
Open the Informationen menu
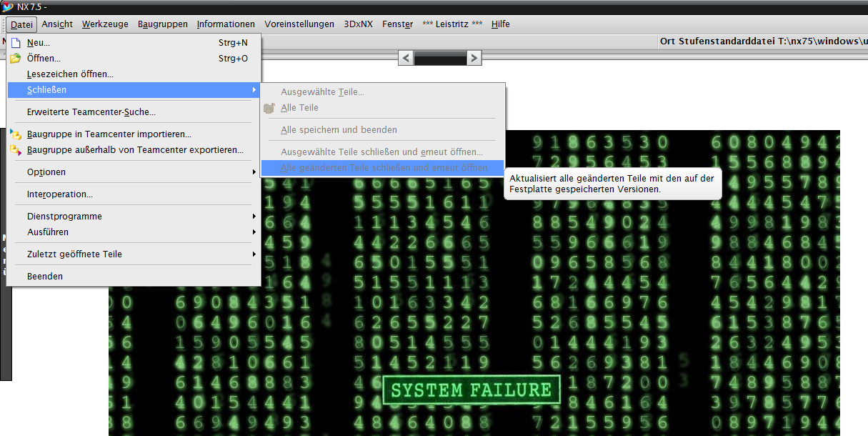coord(226,24)
